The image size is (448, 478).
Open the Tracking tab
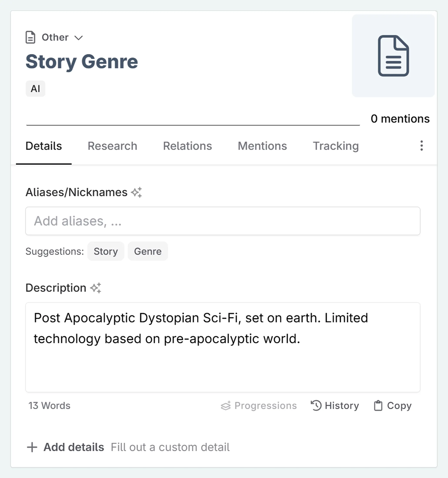tap(336, 146)
